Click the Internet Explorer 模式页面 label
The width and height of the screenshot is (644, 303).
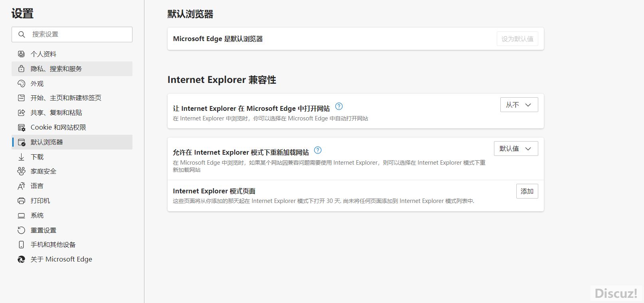214,191
